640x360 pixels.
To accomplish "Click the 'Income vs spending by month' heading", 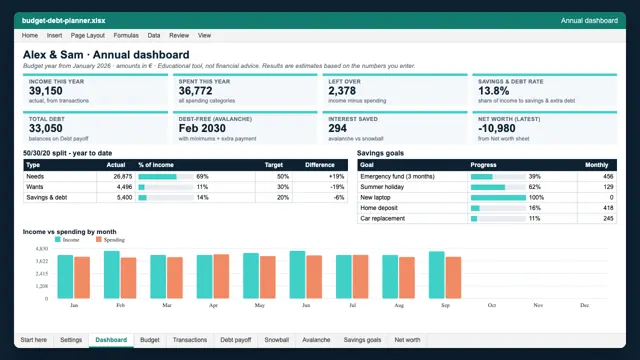I will [x=69, y=232].
